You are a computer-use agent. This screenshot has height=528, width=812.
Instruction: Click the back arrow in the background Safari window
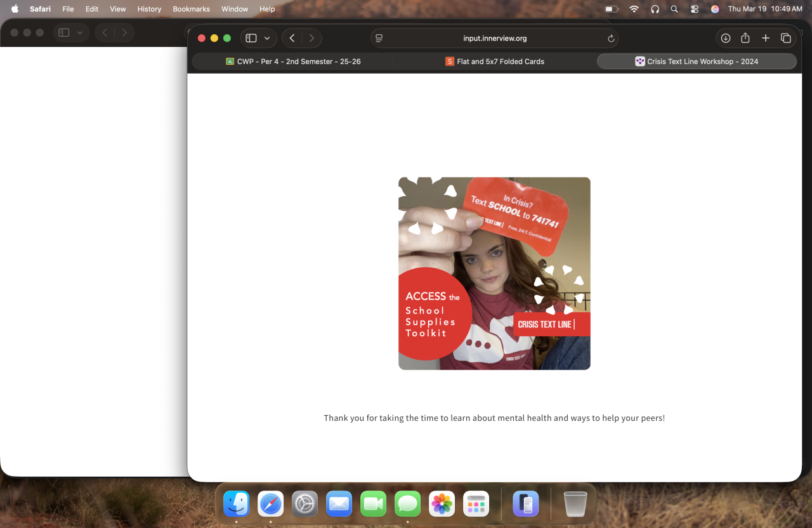(105, 32)
